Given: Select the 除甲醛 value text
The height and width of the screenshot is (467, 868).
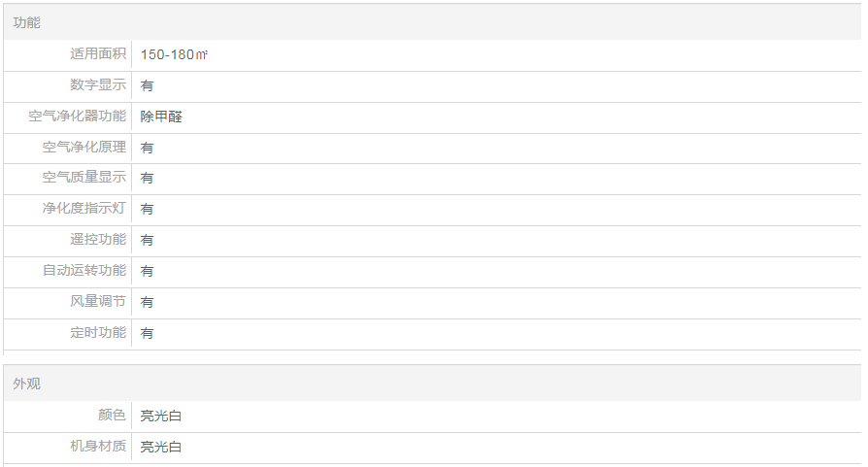Looking at the screenshot, I should pos(161,117).
